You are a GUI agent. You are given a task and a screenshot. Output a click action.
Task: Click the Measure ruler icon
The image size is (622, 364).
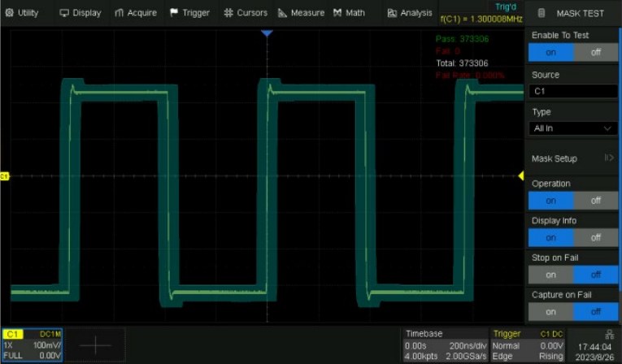(x=282, y=13)
